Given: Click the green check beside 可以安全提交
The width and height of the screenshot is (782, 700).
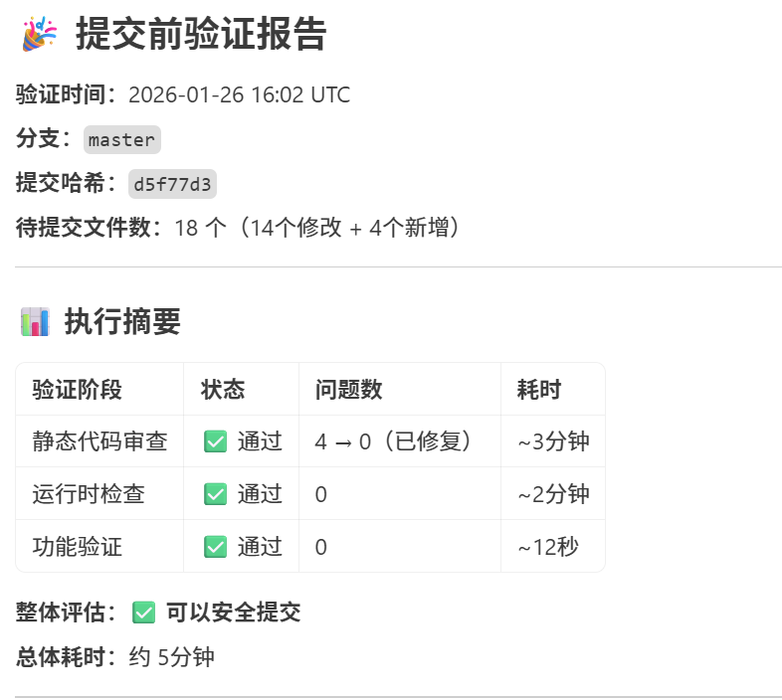Looking at the screenshot, I should 143,612.
